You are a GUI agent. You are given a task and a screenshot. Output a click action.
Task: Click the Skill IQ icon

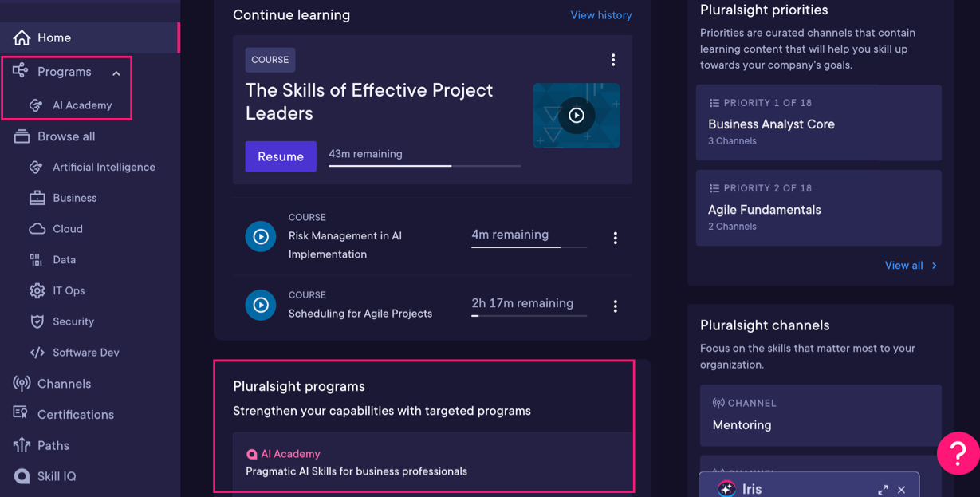click(22, 476)
